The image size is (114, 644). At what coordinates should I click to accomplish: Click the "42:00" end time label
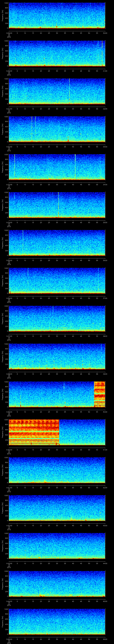105,487
